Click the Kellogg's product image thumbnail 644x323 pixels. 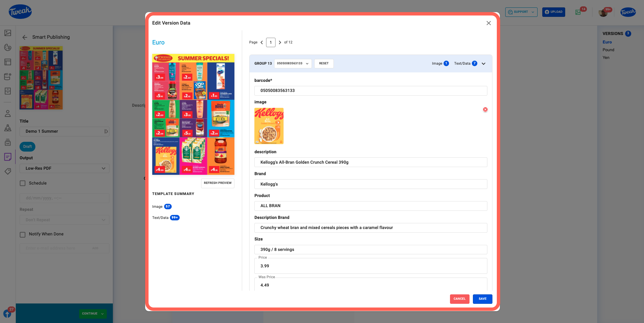(269, 126)
